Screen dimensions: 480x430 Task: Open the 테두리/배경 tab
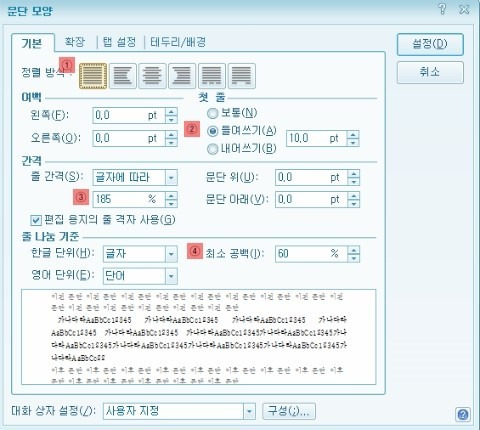click(178, 42)
